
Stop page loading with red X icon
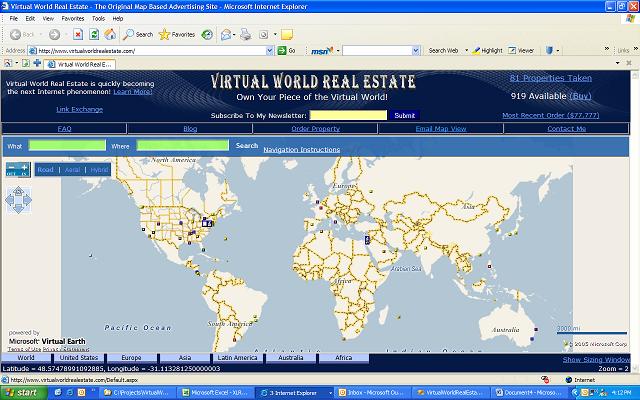(78, 35)
